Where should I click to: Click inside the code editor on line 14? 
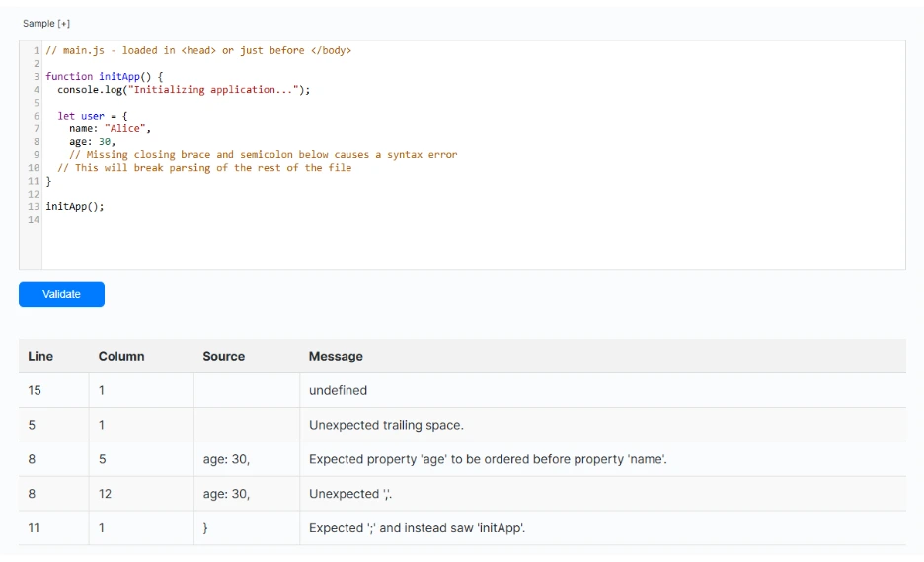pos(472,220)
